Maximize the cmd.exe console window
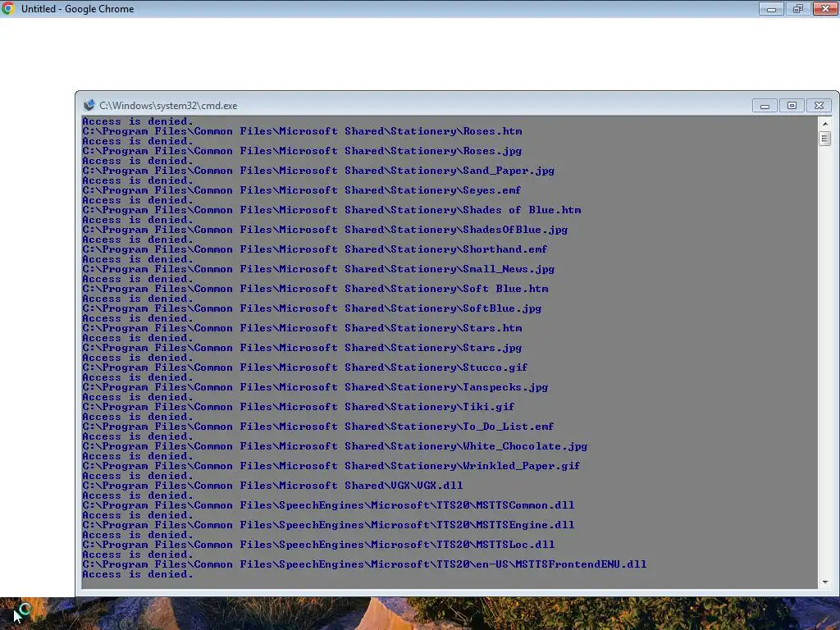Image resolution: width=840 pixels, height=630 pixels. tap(792, 106)
